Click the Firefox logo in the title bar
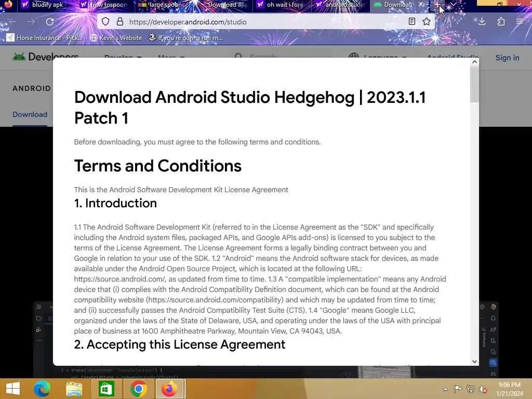This screenshot has height=399, width=532. click(8, 4)
